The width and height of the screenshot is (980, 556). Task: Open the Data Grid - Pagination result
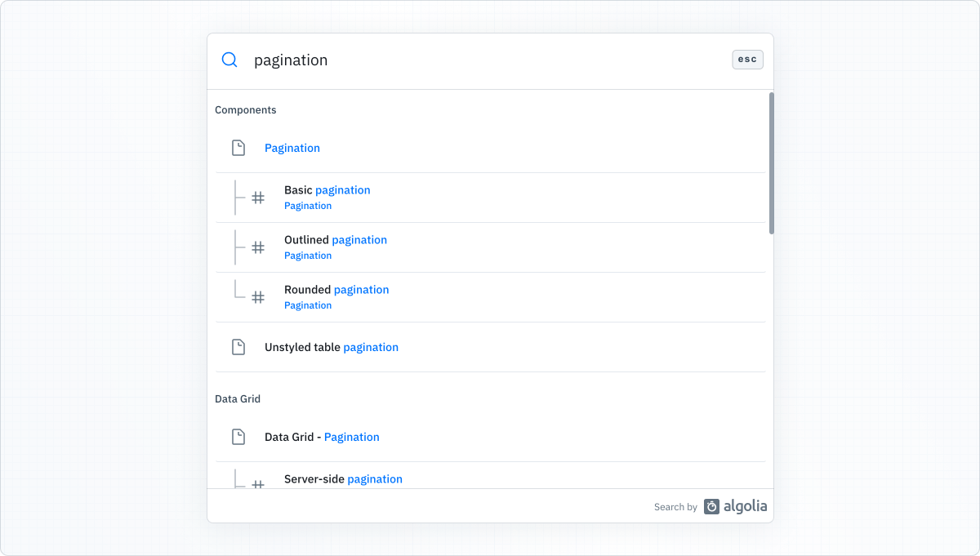[x=322, y=437]
